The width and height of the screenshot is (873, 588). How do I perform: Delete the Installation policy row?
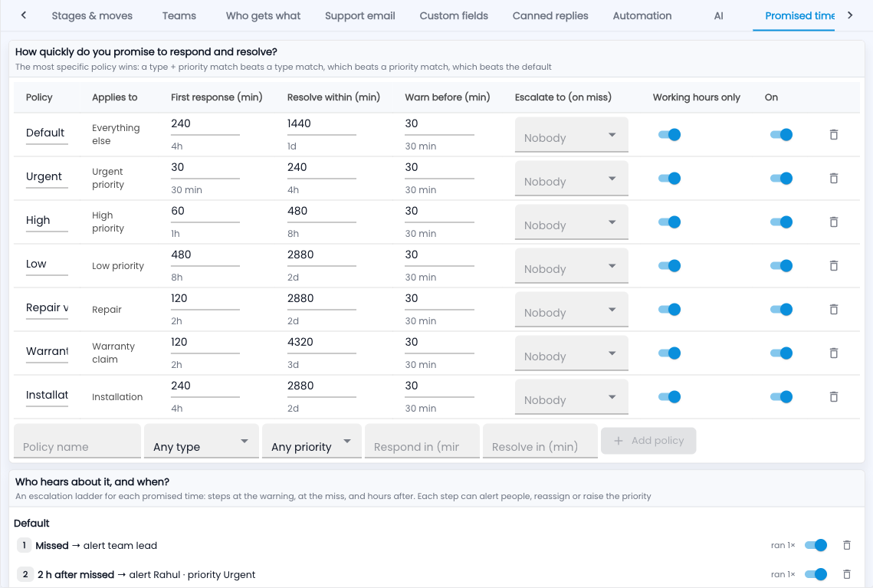click(x=833, y=397)
